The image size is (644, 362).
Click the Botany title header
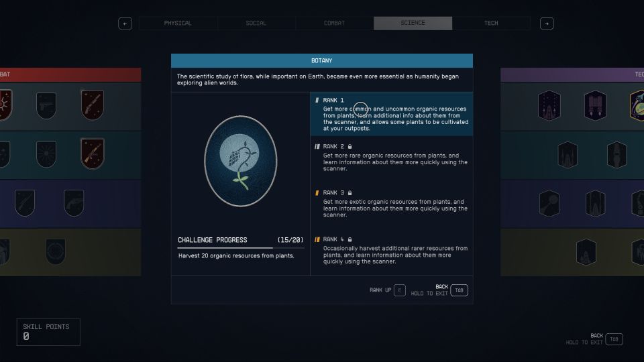[x=322, y=61]
